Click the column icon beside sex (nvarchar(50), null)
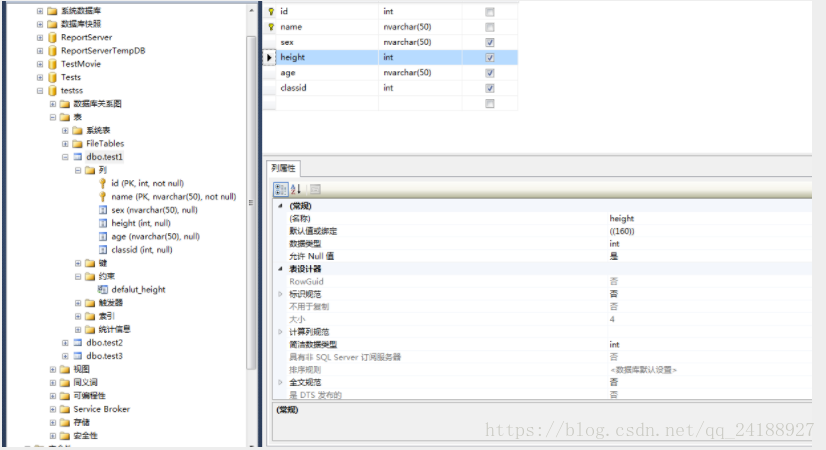This screenshot has height=450, width=826. pyautogui.click(x=103, y=210)
